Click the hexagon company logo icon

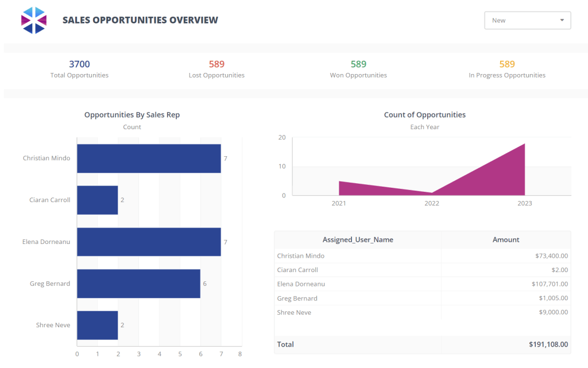point(33,20)
